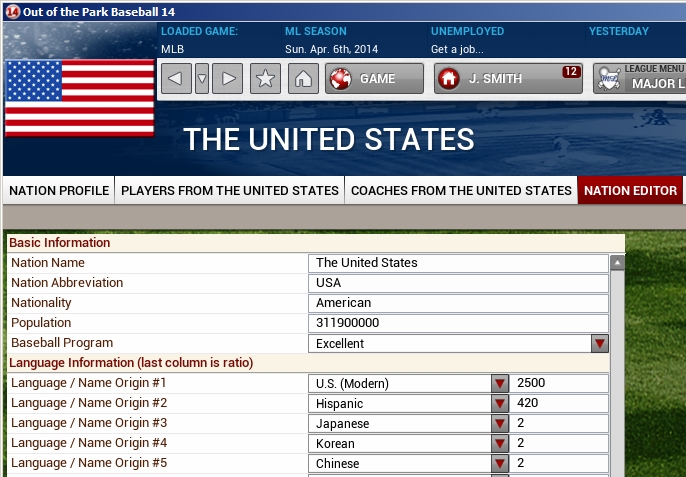Screen dimensions: 686x477
Task: Open the J. SMITH manager menu
Action: click(508, 78)
